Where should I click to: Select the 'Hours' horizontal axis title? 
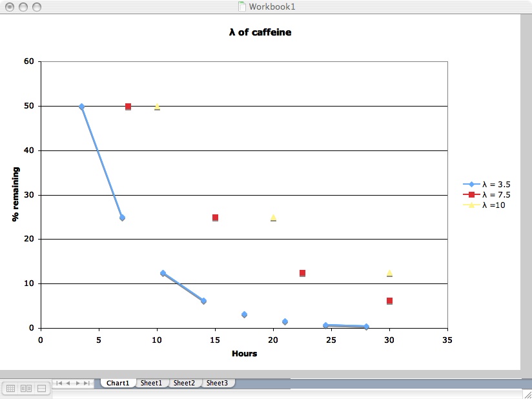point(244,353)
